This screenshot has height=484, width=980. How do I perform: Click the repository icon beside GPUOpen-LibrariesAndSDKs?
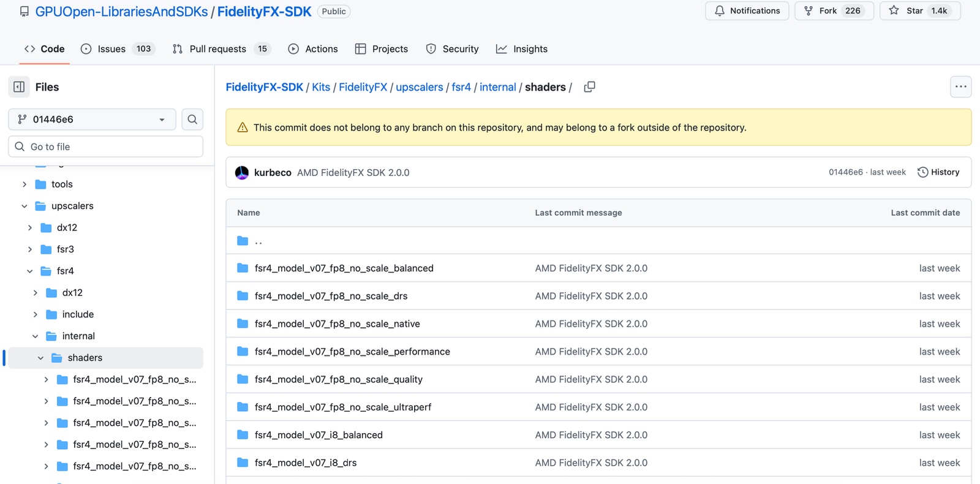(x=24, y=12)
